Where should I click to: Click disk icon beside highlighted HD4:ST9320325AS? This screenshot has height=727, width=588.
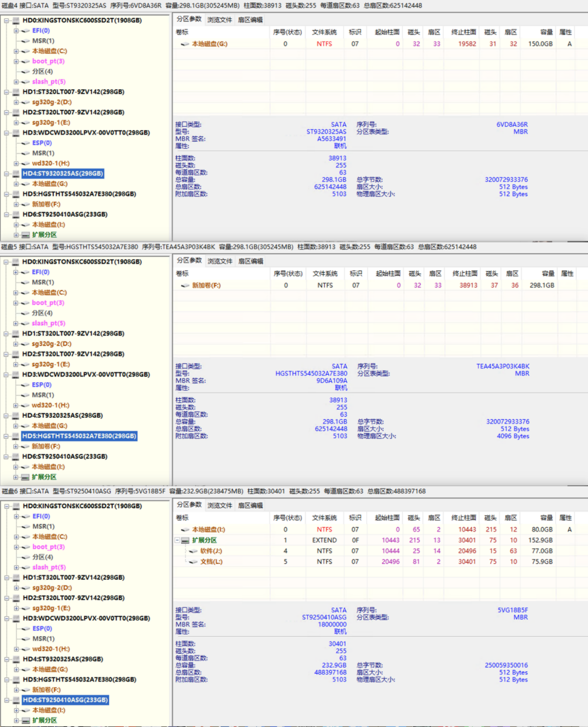(x=16, y=174)
